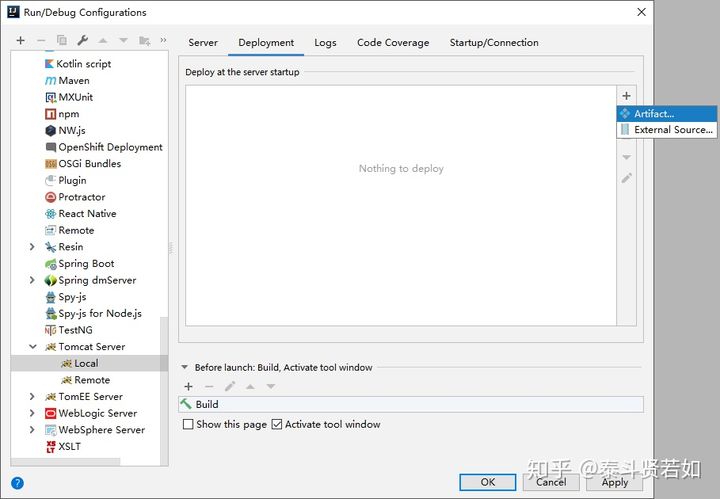Open help question mark icon
The image size is (720, 499).
(x=17, y=483)
